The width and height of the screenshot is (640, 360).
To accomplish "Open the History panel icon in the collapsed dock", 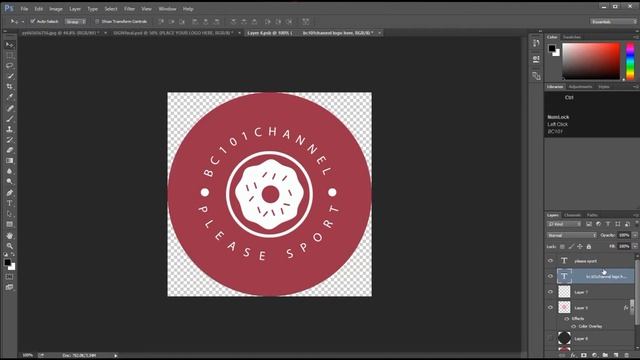I will point(536,43).
